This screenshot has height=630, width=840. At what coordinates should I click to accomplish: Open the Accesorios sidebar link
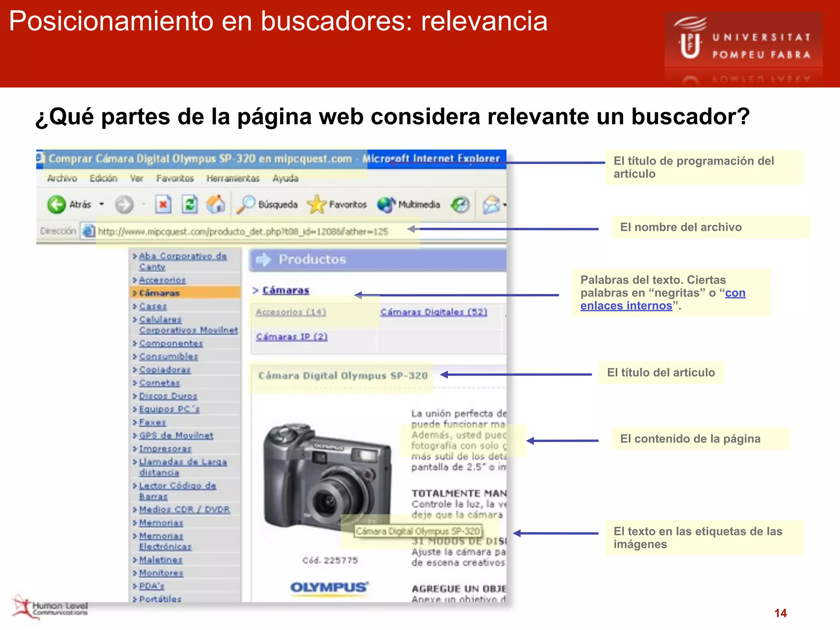tap(162, 280)
